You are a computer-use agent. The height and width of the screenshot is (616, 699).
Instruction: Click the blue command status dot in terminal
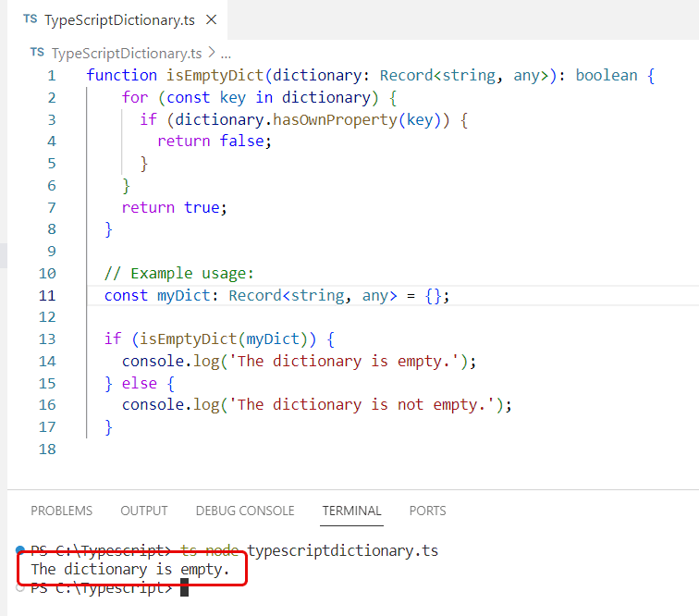click(20, 549)
